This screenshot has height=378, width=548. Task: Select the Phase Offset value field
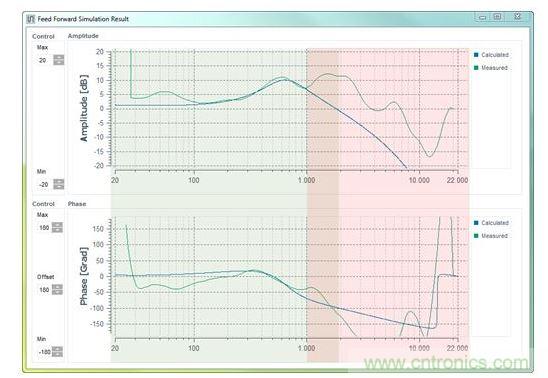(44, 290)
